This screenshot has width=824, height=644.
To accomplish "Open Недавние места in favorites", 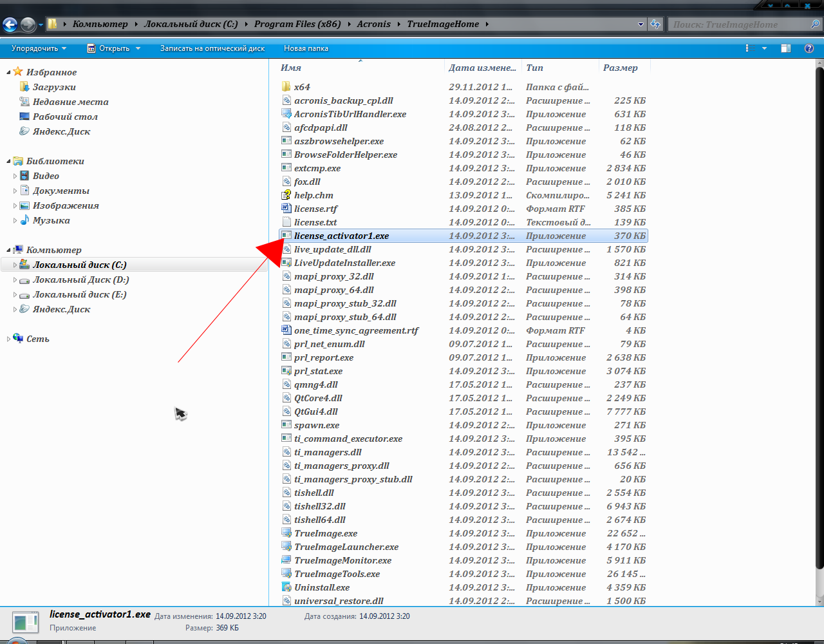I will point(71,102).
